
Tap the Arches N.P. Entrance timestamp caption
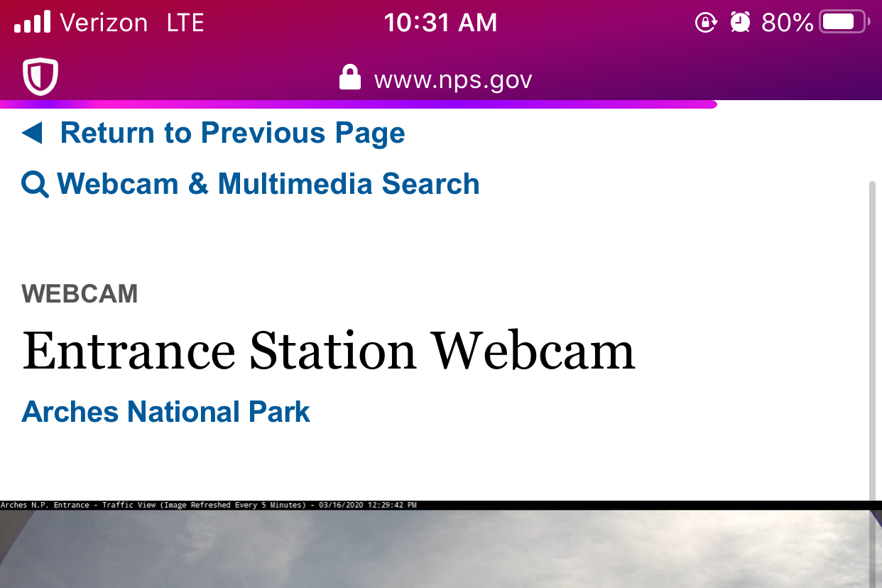pos(209,505)
